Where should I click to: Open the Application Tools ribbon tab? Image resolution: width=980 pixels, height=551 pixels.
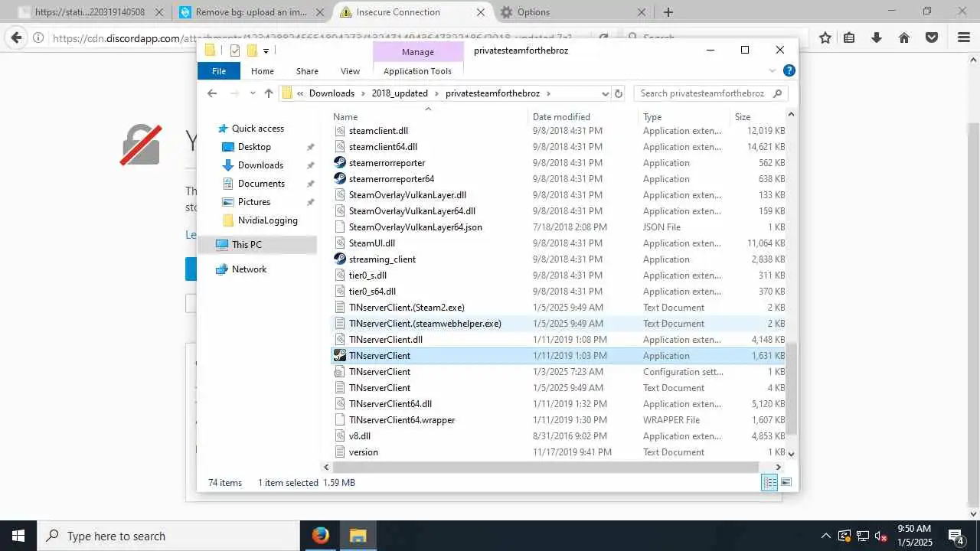[417, 70]
